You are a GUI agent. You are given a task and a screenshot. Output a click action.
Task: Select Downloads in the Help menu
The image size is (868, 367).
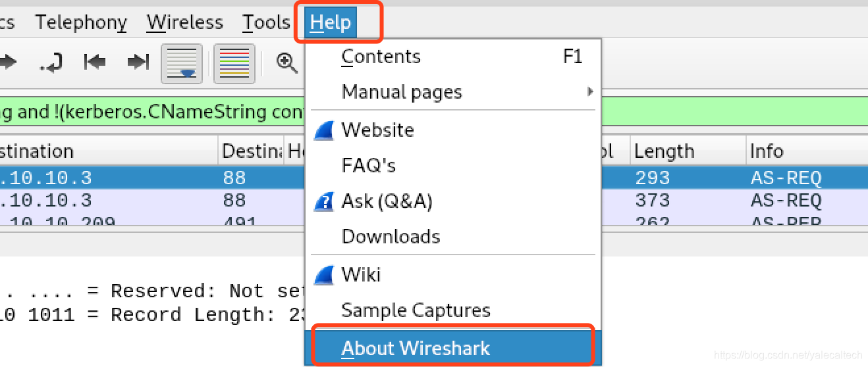[452, 236]
